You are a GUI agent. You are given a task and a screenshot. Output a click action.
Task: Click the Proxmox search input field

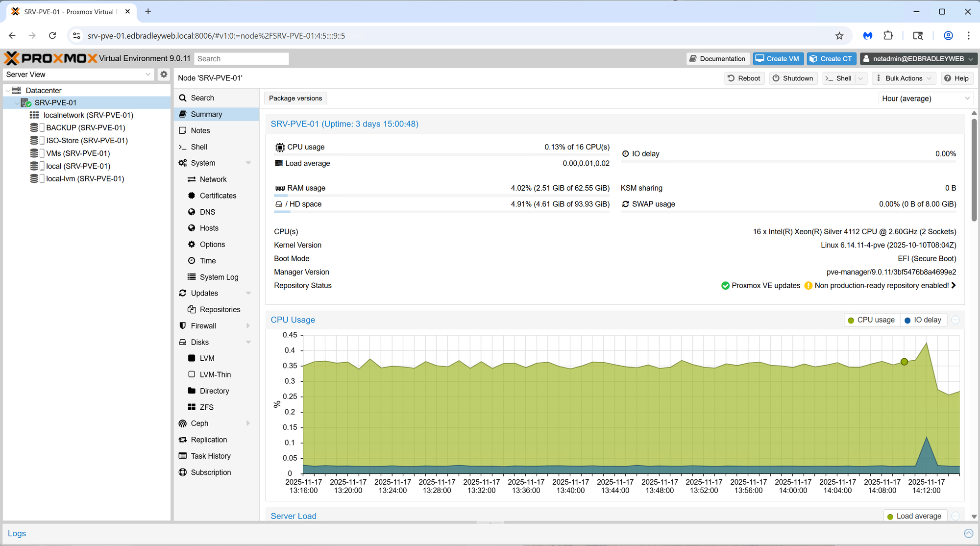pyautogui.click(x=241, y=59)
